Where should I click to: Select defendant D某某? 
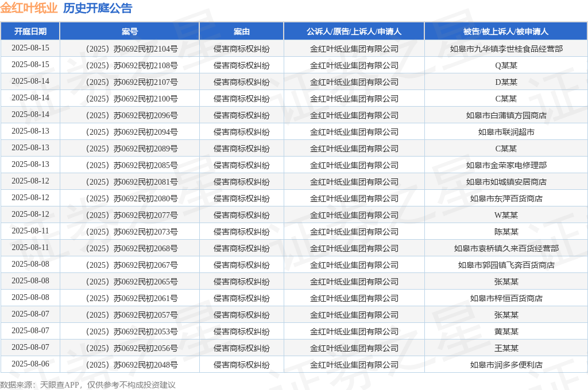[506, 82]
